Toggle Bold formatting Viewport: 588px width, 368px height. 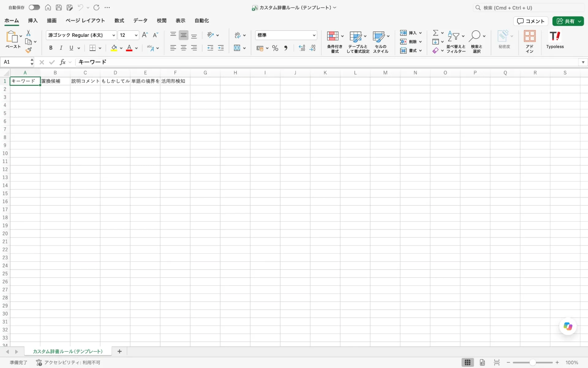point(51,48)
